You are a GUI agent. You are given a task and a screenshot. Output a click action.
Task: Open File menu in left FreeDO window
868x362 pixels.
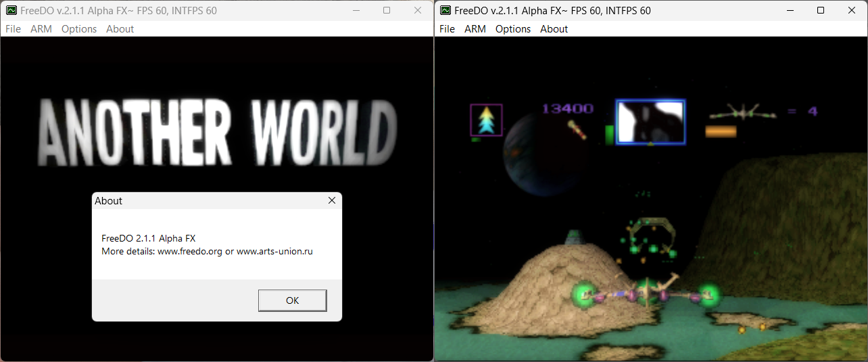coord(13,29)
